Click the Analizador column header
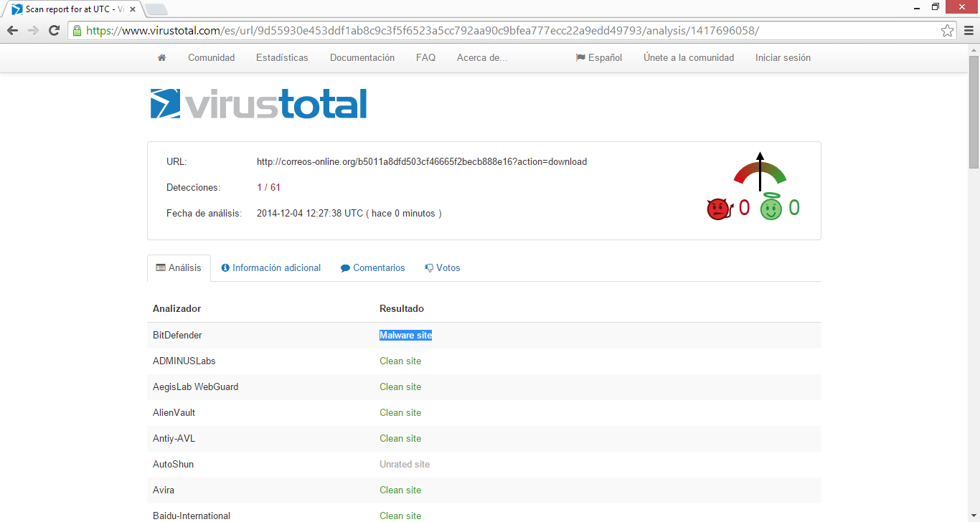The image size is (980, 522). coord(176,308)
